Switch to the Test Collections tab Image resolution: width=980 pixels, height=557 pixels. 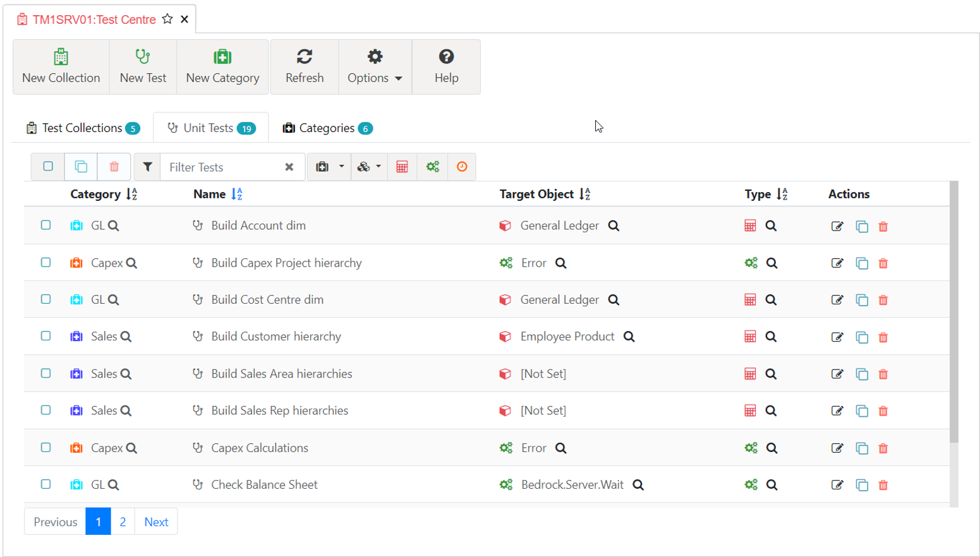tap(82, 128)
